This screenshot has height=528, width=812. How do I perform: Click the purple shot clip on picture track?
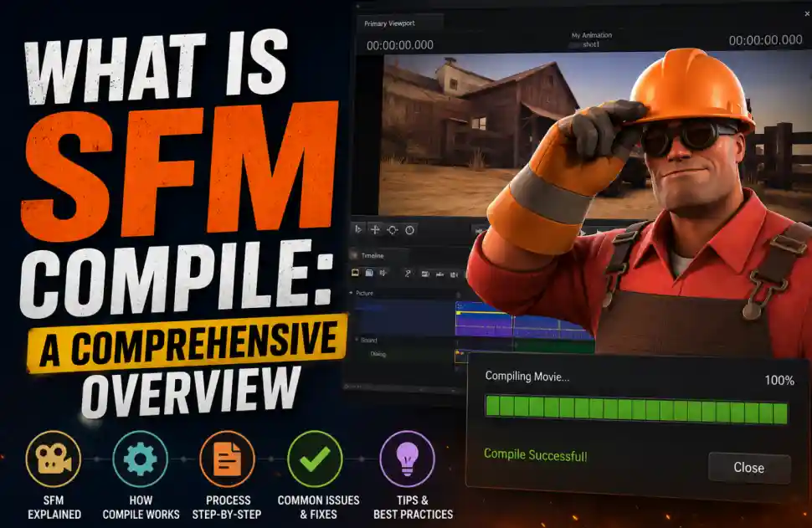[x=484, y=320]
